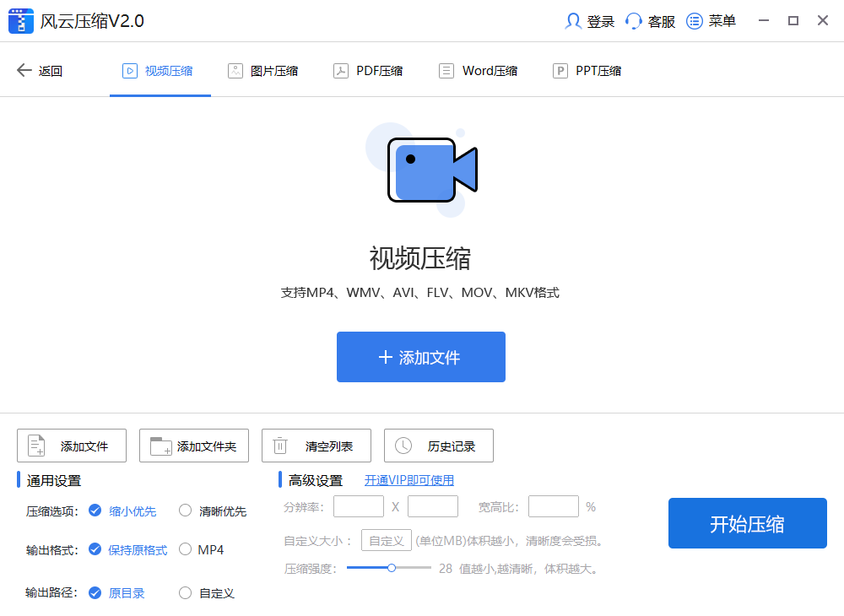The image size is (844, 616).
Task: Select MP4 as output format
Action: (186, 549)
